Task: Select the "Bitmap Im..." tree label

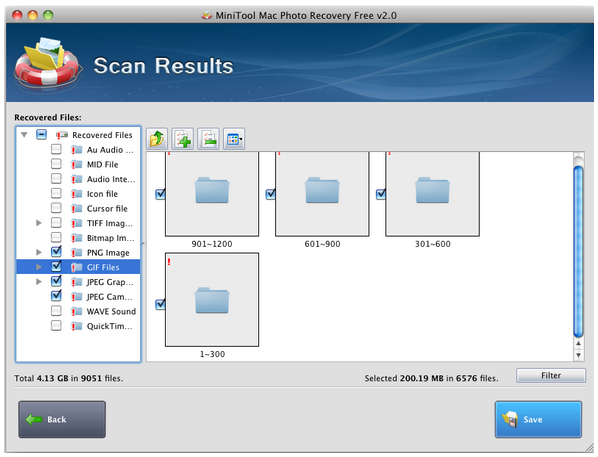Action: [x=111, y=238]
